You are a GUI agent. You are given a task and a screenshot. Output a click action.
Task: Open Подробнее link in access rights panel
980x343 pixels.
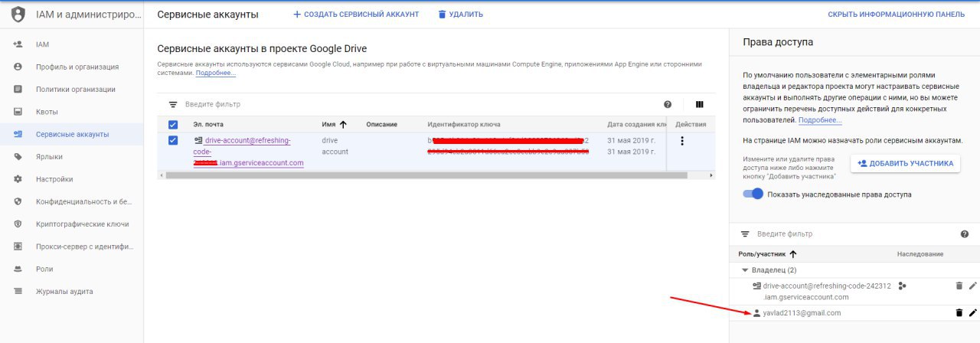point(820,120)
